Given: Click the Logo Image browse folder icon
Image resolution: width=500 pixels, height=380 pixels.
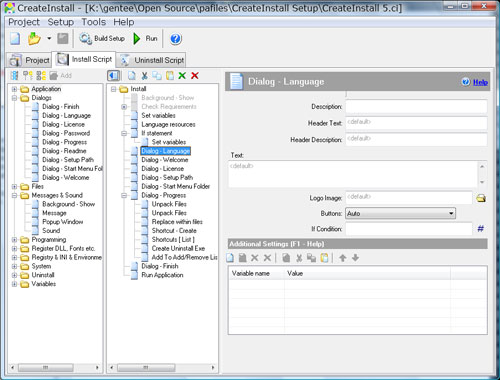Looking at the screenshot, I should (x=481, y=198).
